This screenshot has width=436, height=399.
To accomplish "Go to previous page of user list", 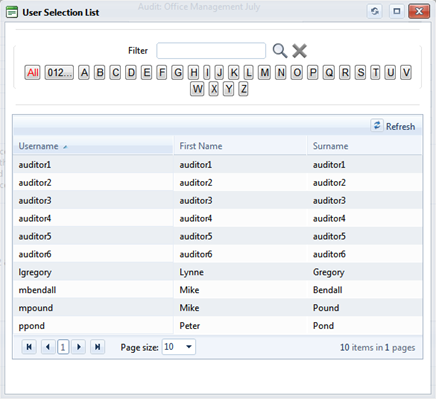I will (48, 347).
